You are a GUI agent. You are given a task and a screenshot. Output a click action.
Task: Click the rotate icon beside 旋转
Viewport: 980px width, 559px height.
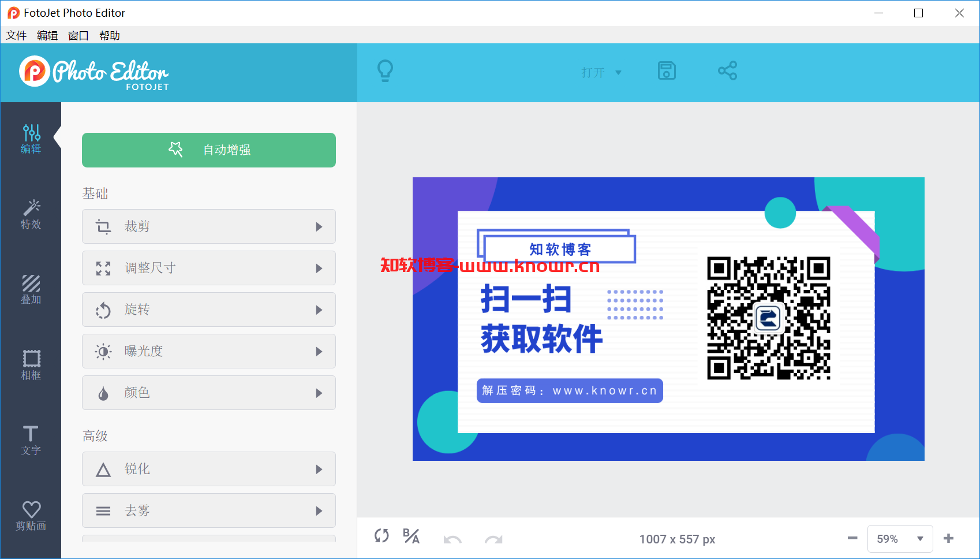point(103,310)
